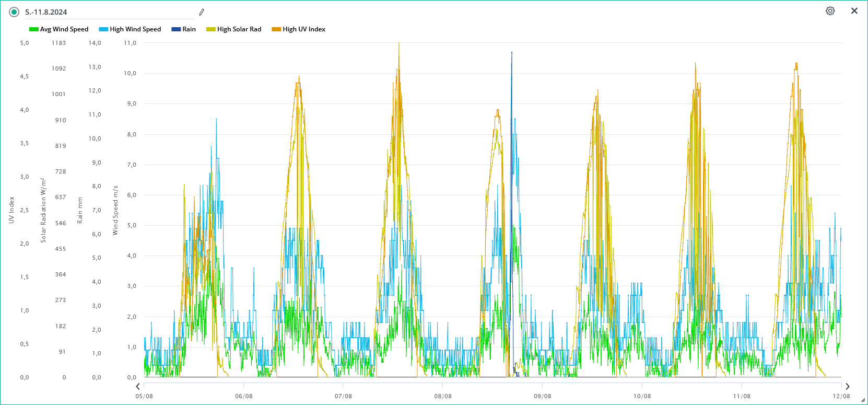Advance to next period with right chevron

click(x=847, y=387)
